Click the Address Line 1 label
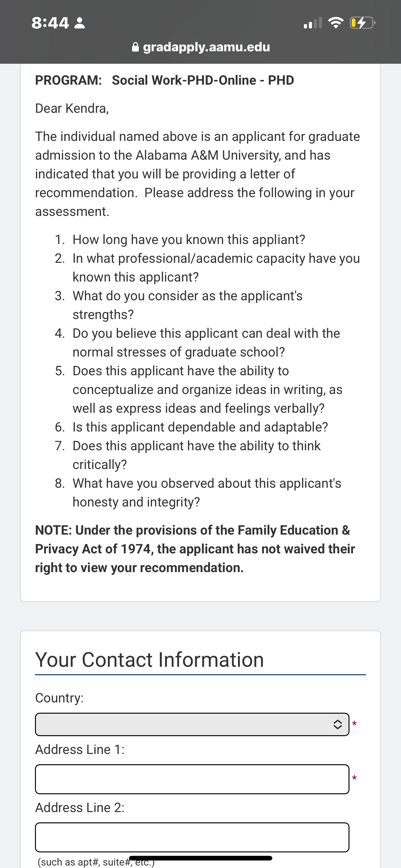401x868 pixels. pyautogui.click(x=80, y=749)
